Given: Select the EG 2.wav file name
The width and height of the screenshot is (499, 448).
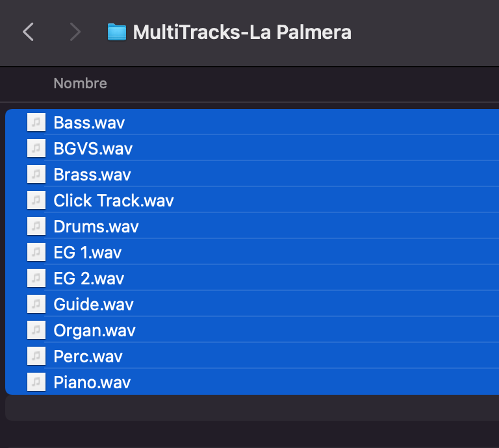Looking at the screenshot, I should tap(89, 279).
